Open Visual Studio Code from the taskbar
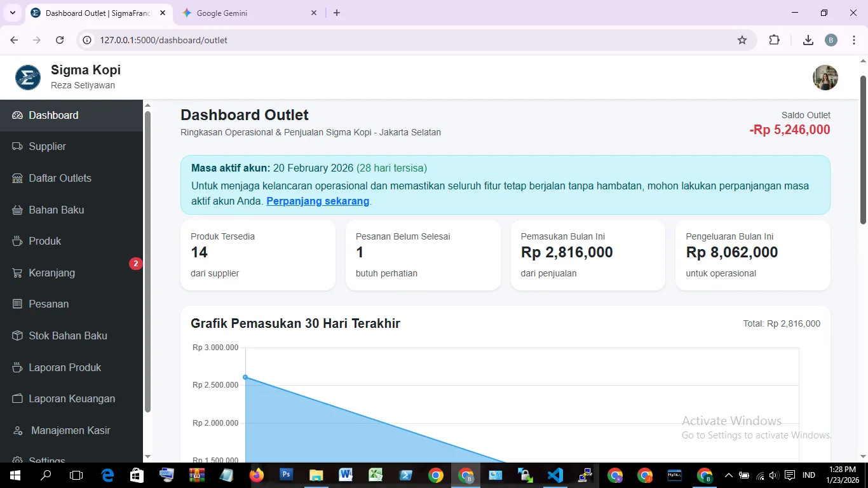Viewport: 868px width, 488px height. click(x=555, y=475)
